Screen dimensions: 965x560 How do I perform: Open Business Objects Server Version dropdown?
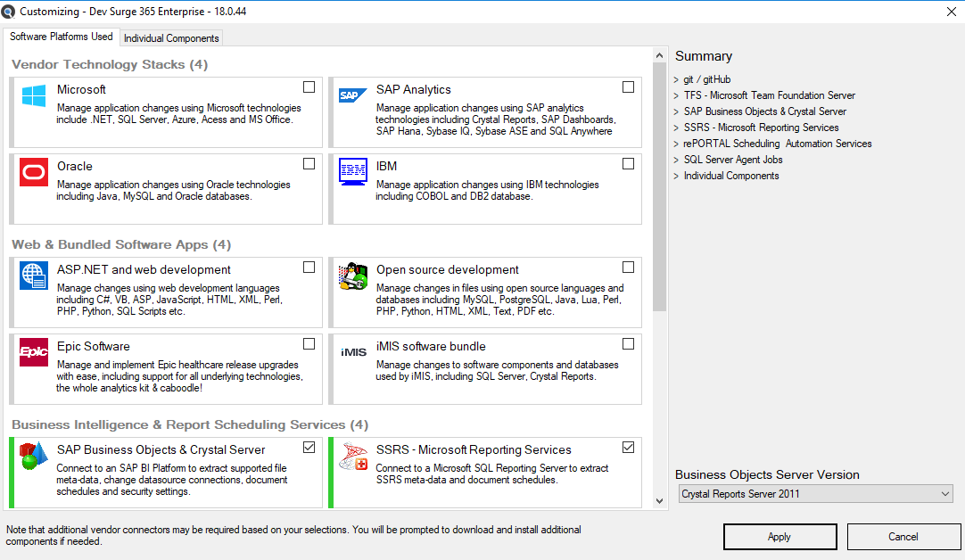(x=816, y=493)
